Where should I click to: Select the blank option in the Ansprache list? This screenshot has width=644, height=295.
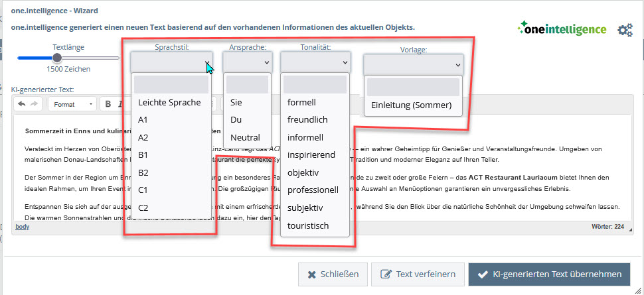pos(247,84)
